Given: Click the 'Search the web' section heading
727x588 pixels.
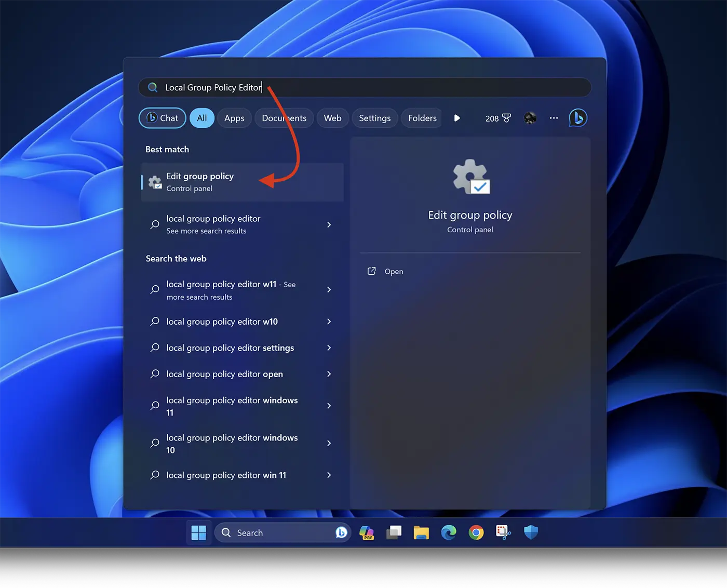Looking at the screenshot, I should coord(176,259).
